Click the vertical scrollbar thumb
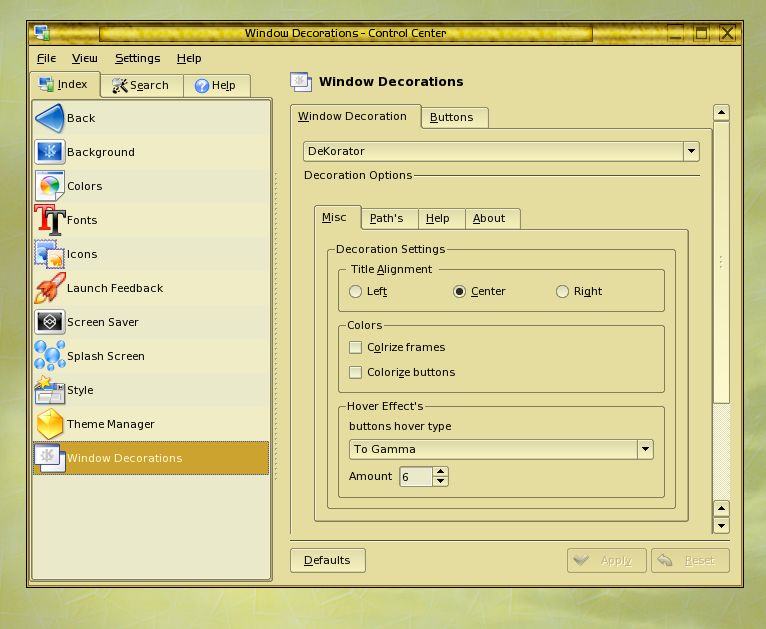 [x=722, y=263]
